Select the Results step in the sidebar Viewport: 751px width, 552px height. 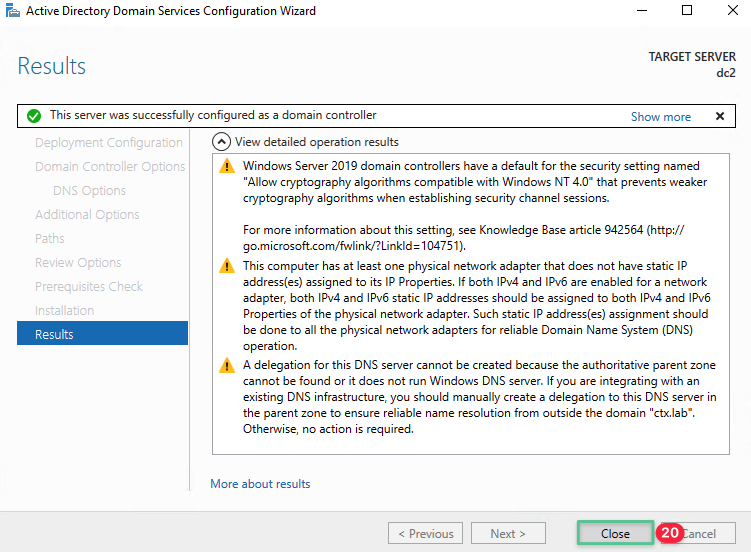point(102,334)
